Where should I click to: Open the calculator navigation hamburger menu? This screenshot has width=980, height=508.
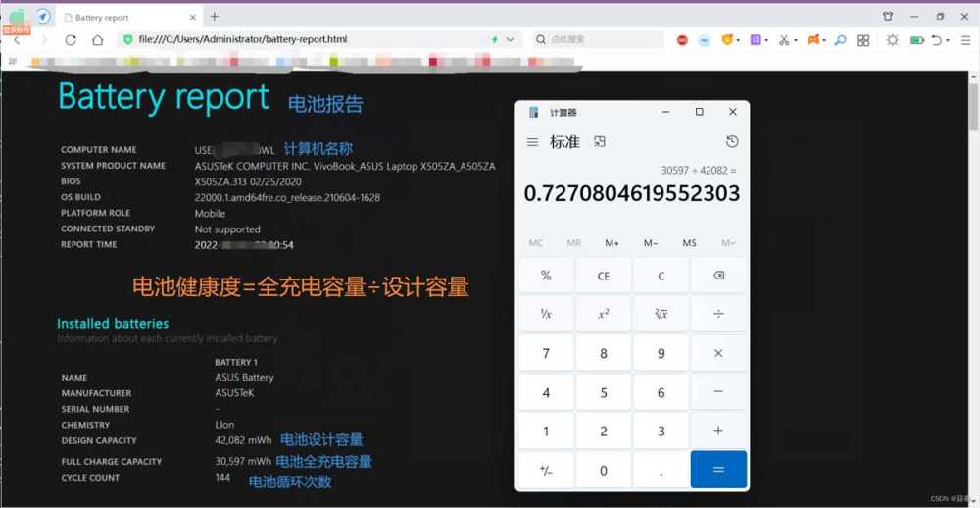tap(532, 142)
